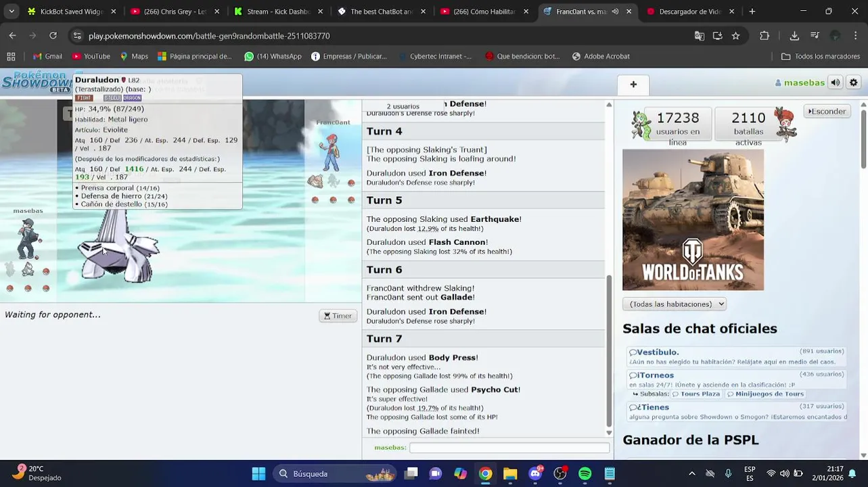Click the opponent Franc0ant trainer sprite
This screenshot has width=868, height=487.
point(330,152)
